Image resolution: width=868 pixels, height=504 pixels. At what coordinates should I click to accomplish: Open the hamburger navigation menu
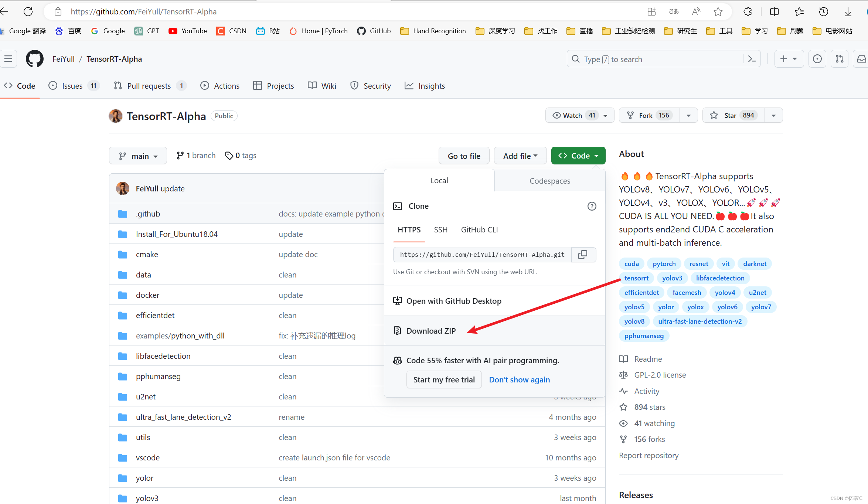click(8, 59)
